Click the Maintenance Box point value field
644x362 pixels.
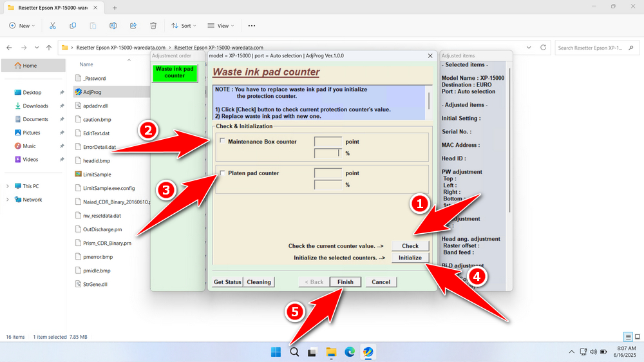point(328,141)
